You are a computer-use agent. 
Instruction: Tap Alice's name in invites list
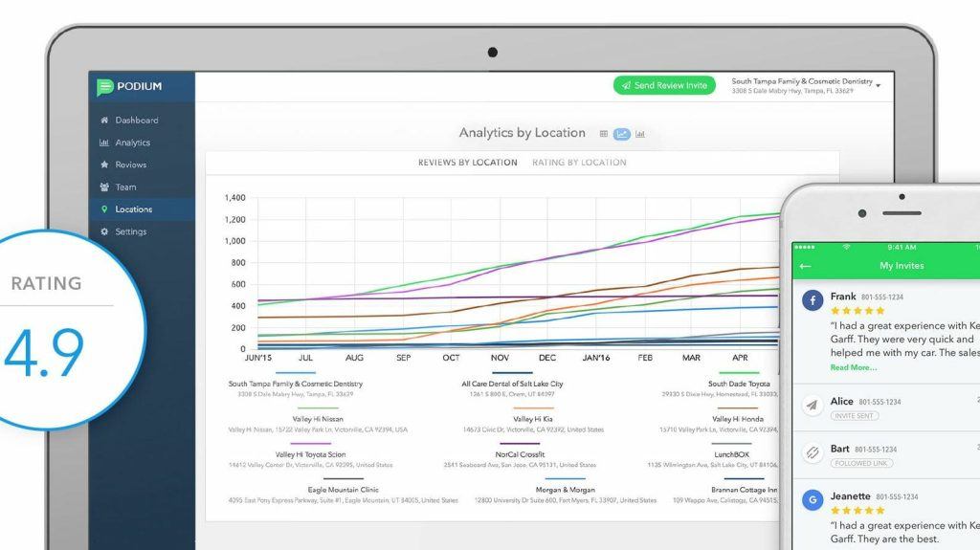(x=841, y=401)
